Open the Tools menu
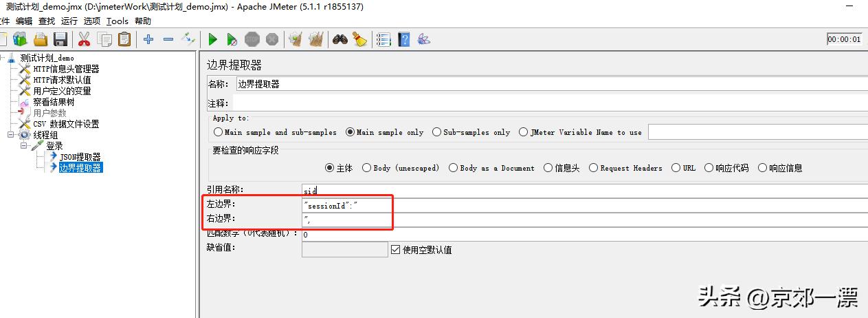The height and width of the screenshot is (318, 868). [x=118, y=21]
